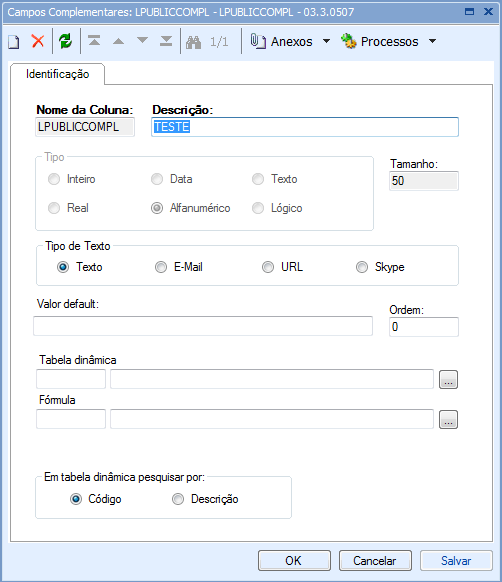Go to first record arrow icon
Screen dimensions: 502x582
point(94,40)
